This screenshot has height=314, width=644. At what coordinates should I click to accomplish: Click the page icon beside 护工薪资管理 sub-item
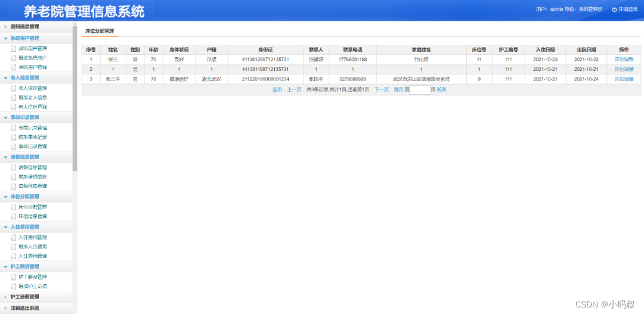[x=14, y=277]
